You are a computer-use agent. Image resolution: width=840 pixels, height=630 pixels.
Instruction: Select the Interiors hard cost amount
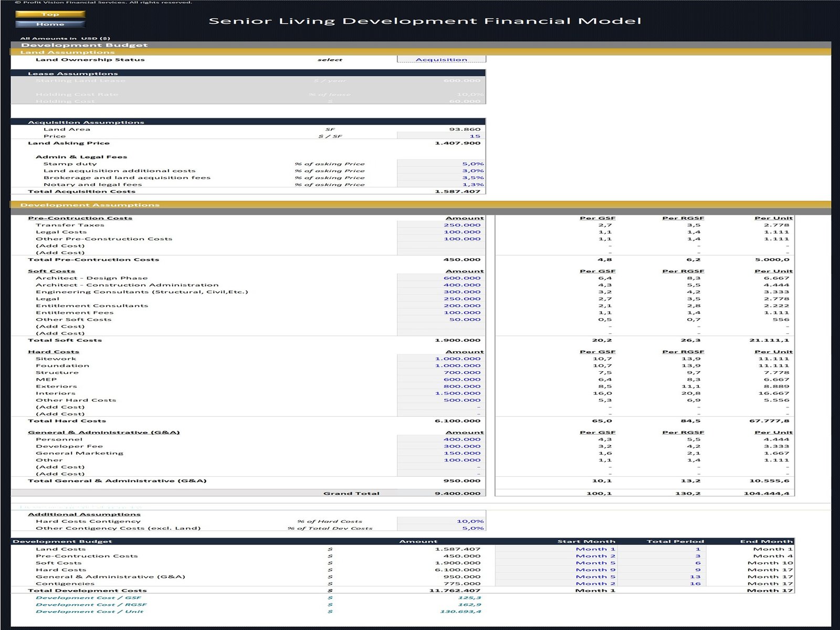click(441, 393)
